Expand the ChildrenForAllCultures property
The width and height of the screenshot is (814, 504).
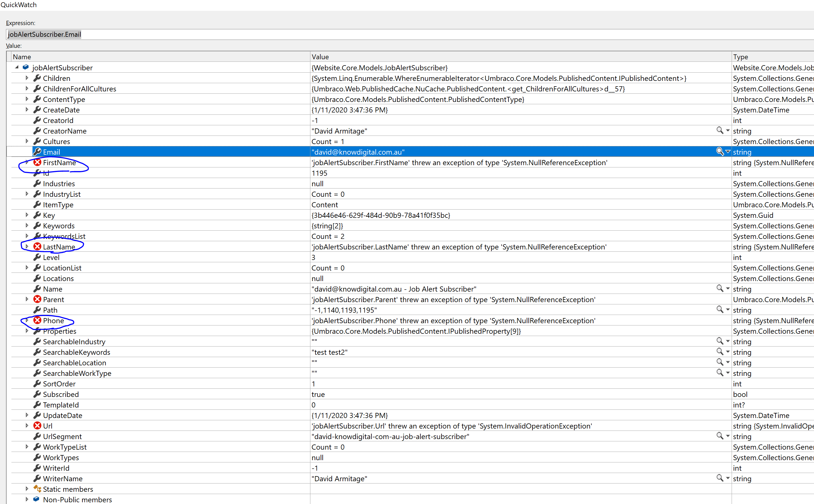(x=27, y=89)
